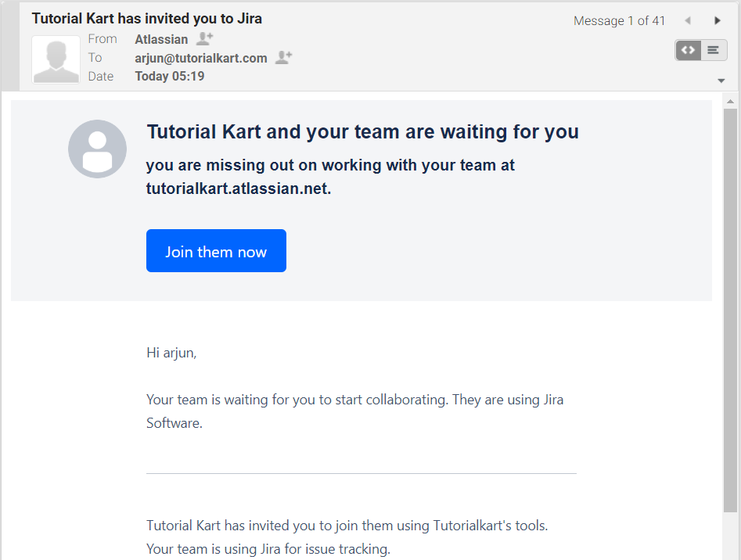Viewport: 741px width, 560px height.
Task: Add Atlassian sender to contacts
Action: tap(205, 39)
